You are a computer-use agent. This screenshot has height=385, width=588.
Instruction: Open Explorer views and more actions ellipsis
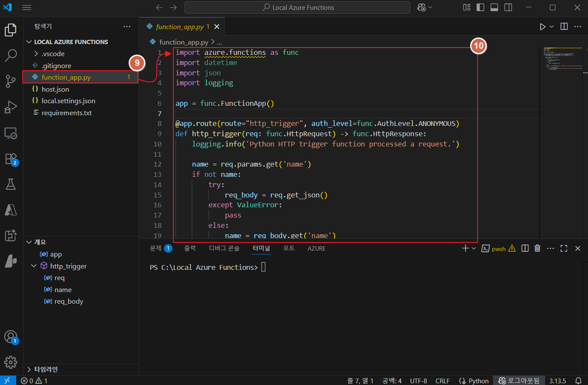click(127, 27)
